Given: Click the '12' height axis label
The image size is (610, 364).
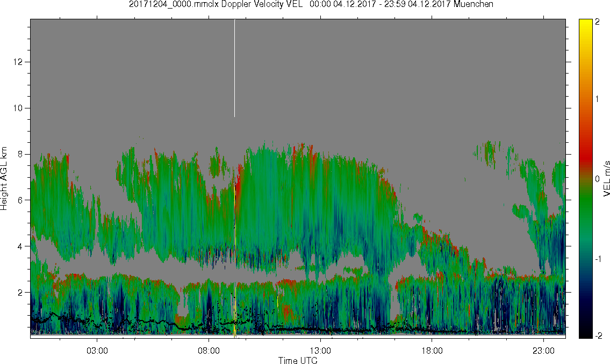Looking at the screenshot, I should (18, 62).
